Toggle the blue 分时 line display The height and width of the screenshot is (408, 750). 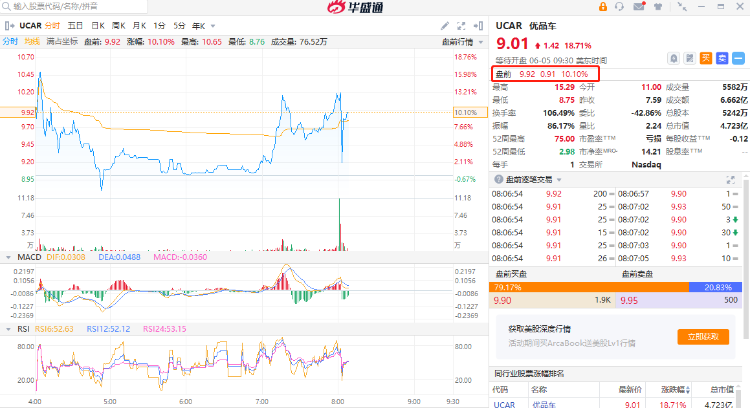(x=10, y=42)
